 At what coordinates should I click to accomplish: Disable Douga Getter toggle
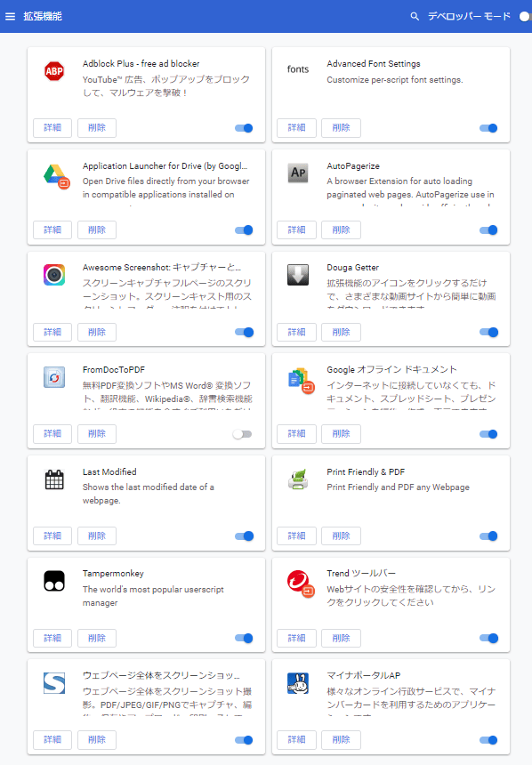point(488,333)
